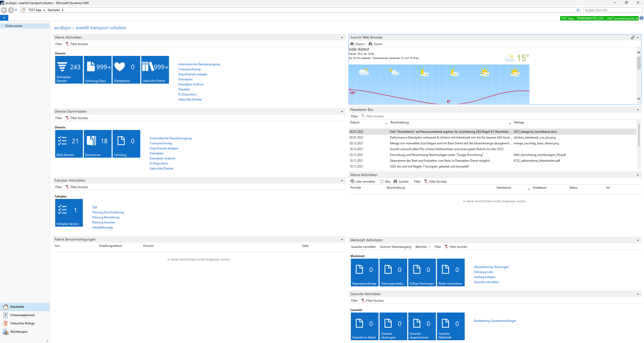Open the Dienstbörse heart tile
The image size is (644, 343).
coord(126,70)
